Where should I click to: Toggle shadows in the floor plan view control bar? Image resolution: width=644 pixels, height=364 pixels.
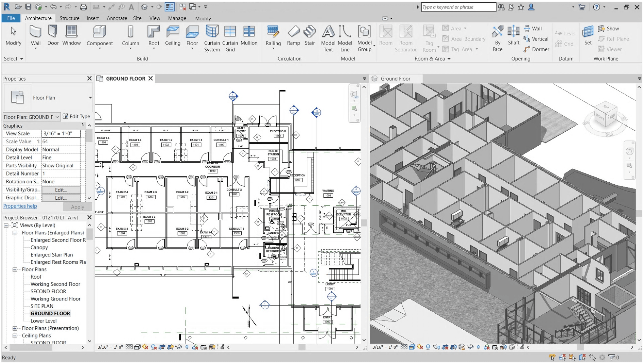click(x=154, y=347)
